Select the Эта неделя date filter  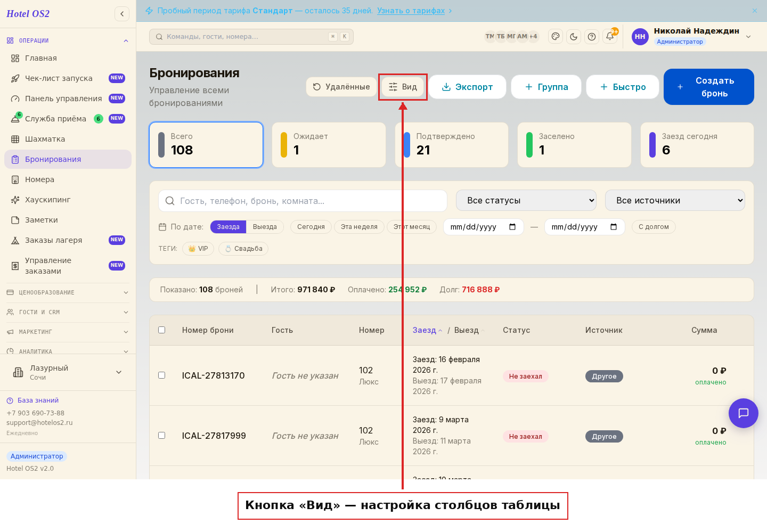pos(359,227)
